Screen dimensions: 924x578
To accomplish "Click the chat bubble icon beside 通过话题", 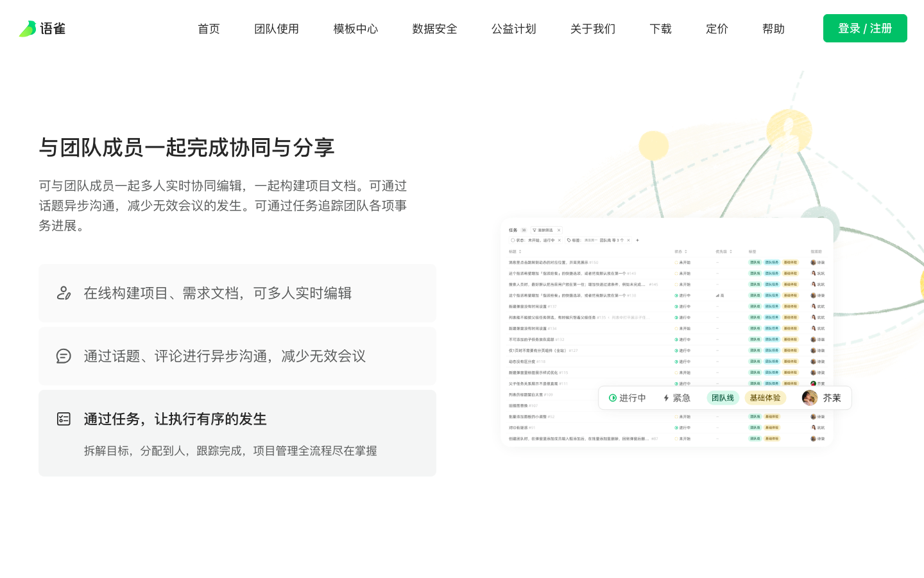I will pos(64,356).
